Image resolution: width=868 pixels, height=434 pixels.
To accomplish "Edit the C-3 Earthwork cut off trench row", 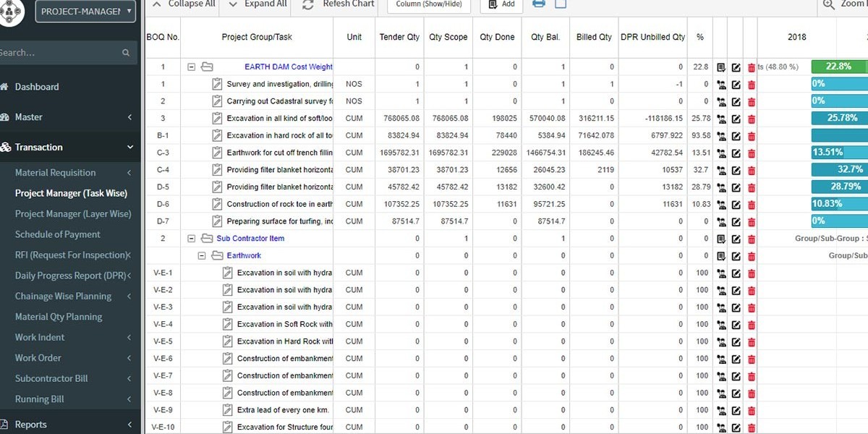I will pyautogui.click(x=736, y=153).
